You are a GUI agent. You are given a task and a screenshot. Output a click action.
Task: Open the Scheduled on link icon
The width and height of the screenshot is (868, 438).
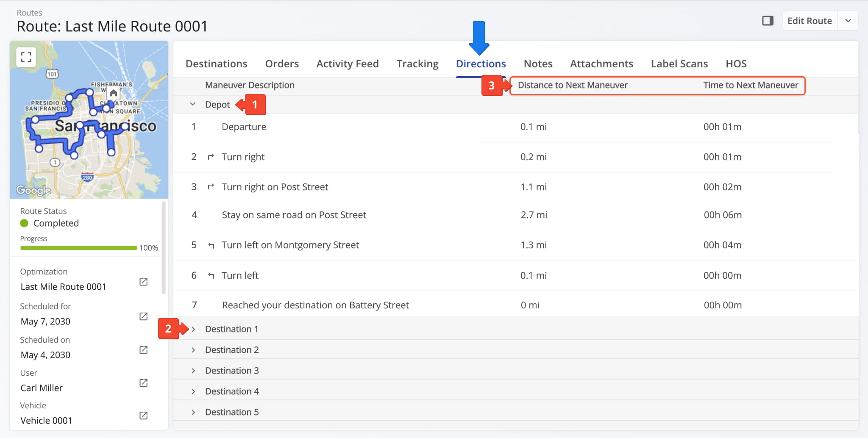click(144, 350)
